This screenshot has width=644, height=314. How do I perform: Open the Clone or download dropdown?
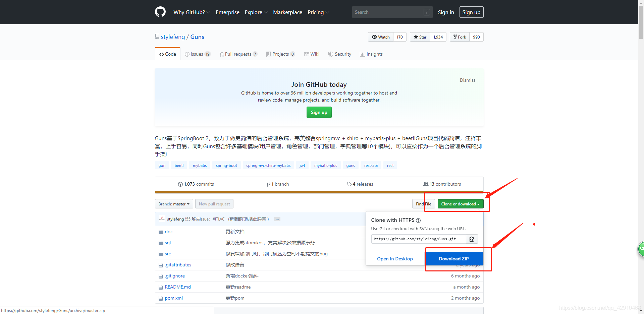pos(460,204)
